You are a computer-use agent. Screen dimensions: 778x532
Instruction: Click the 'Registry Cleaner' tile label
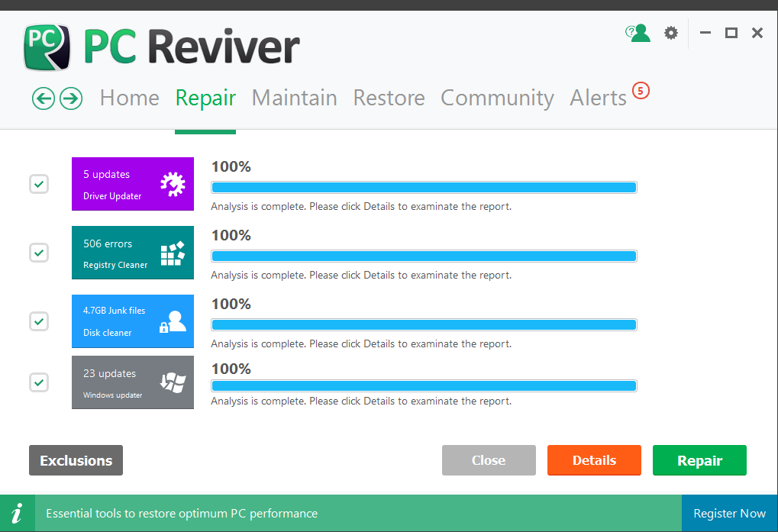point(115,265)
